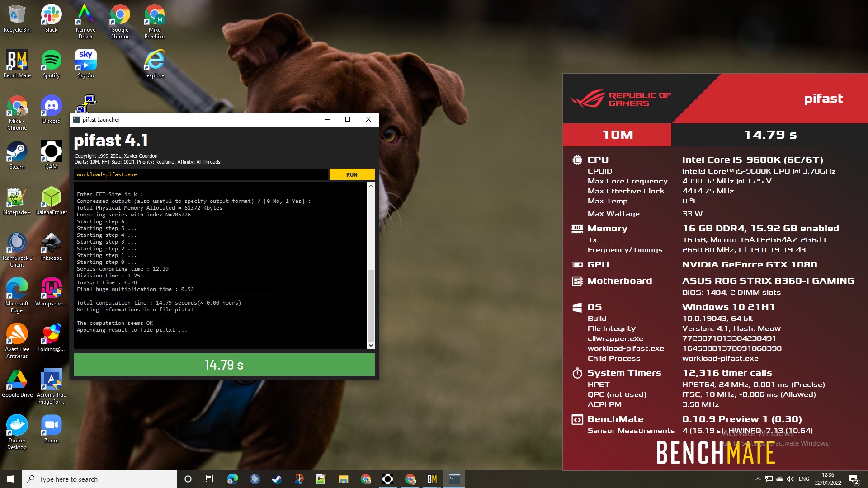Click the 12,316 timer calls text

point(727,373)
